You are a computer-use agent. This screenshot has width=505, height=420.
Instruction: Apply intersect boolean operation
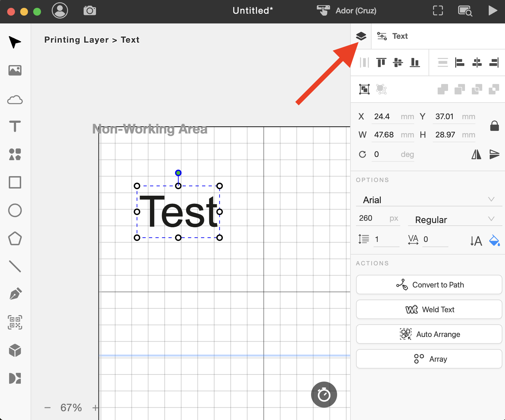(477, 89)
